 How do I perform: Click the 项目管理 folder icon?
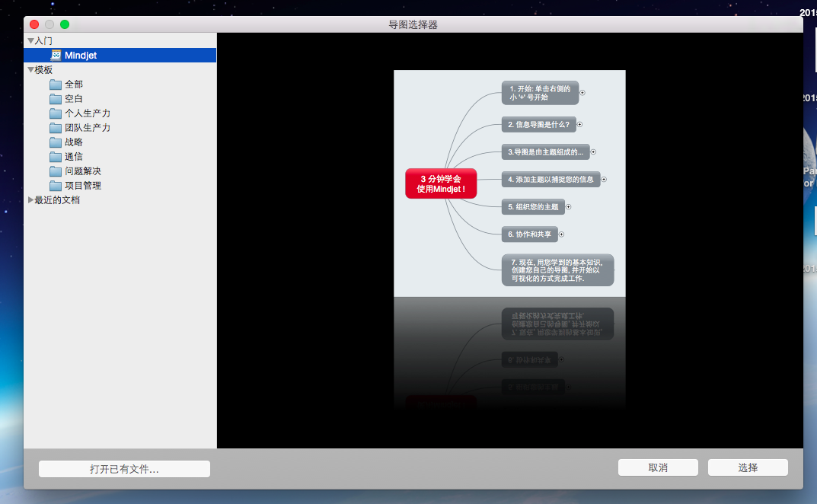pyautogui.click(x=56, y=186)
